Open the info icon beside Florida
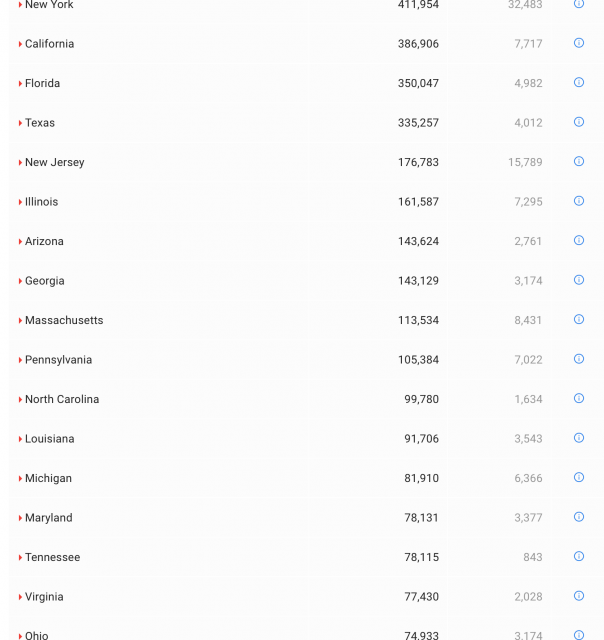 pos(578,83)
